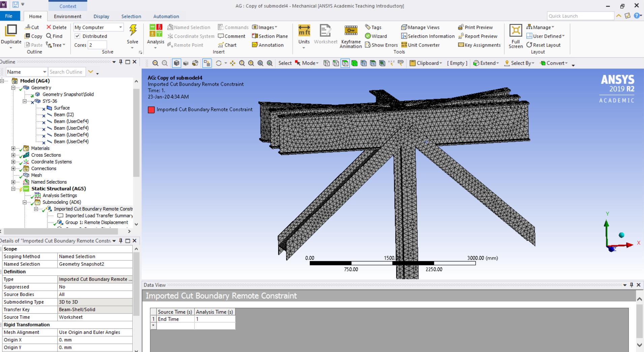Viewport: 644px width, 352px height.
Task: Open the Worksheet tool
Action: pos(325,34)
